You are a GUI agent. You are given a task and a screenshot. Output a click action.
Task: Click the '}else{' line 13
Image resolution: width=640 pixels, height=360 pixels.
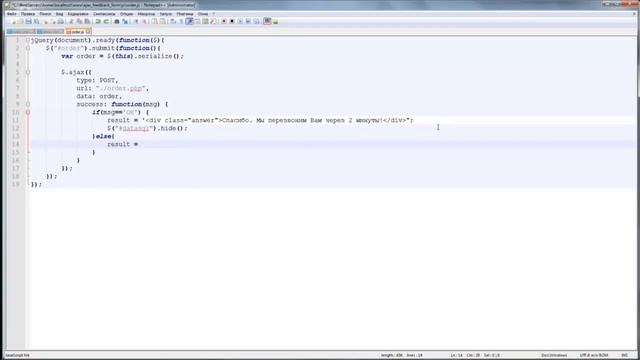coord(103,136)
